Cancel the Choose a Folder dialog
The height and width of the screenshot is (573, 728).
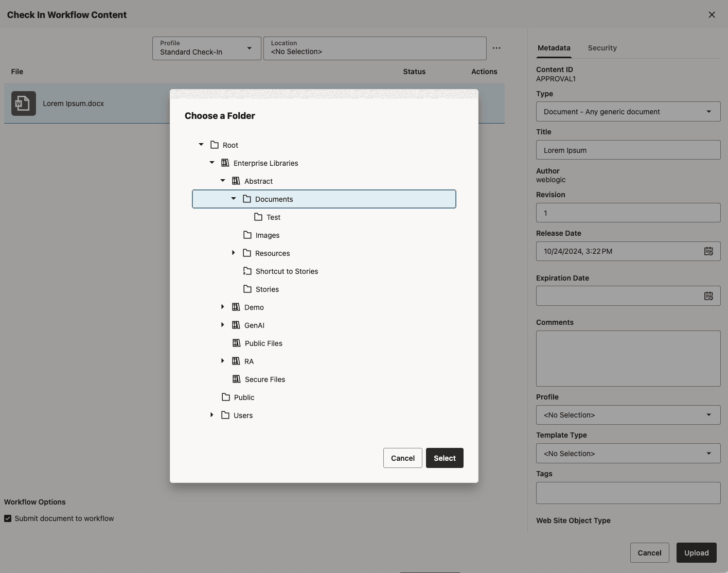(x=403, y=458)
